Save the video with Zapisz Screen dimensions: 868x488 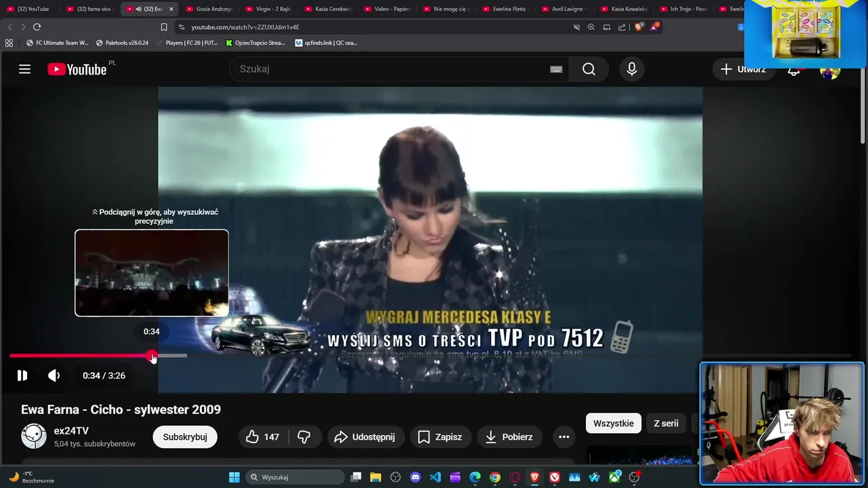coord(440,437)
